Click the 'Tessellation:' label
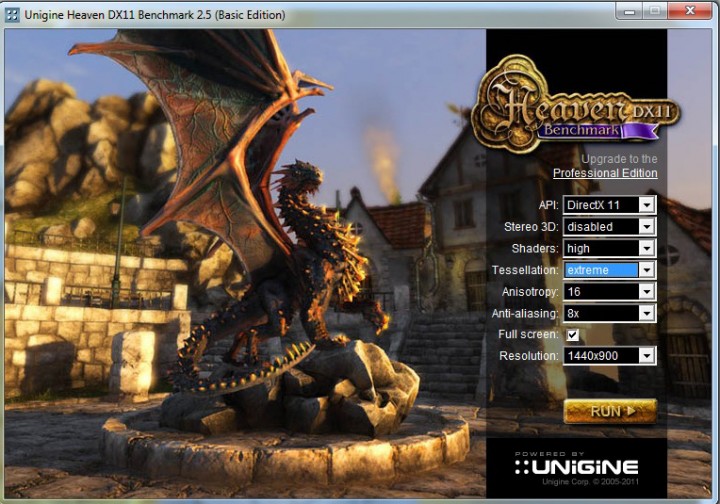Image resolution: width=720 pixels, height=504 pixels. pyautogui.click(x=525, y=270)
